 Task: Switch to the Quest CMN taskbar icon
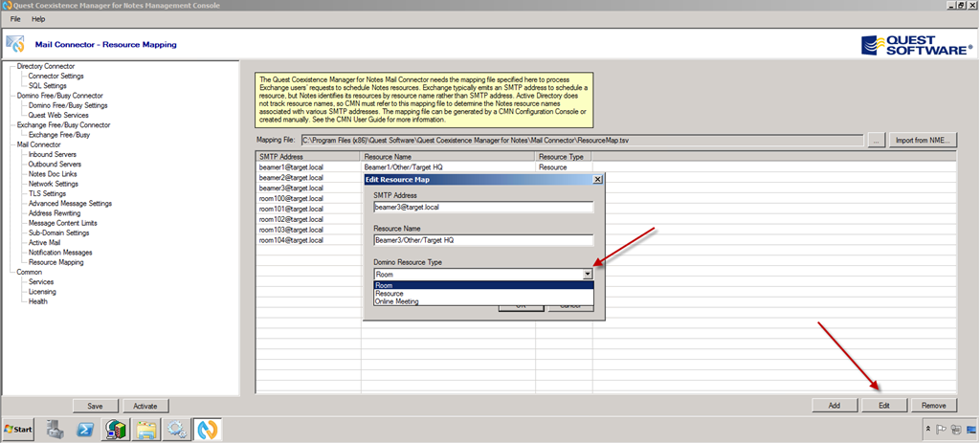(207, 430)
